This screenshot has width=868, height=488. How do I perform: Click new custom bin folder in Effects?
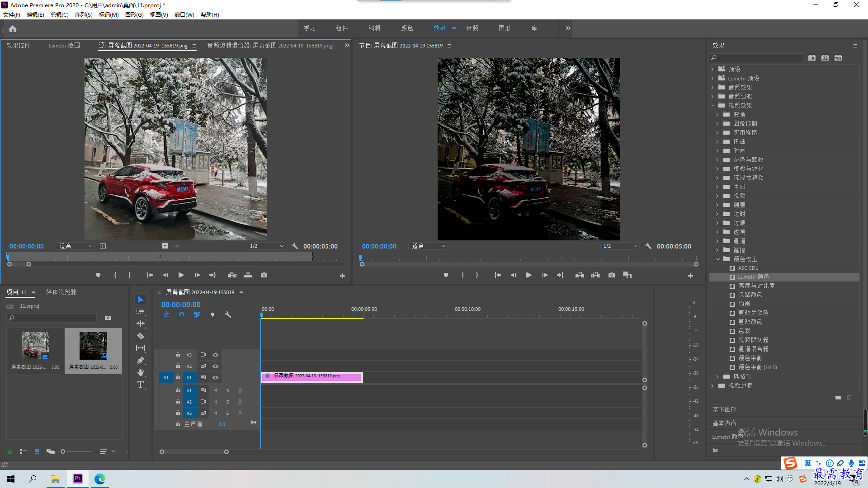[x=838, y=398]
